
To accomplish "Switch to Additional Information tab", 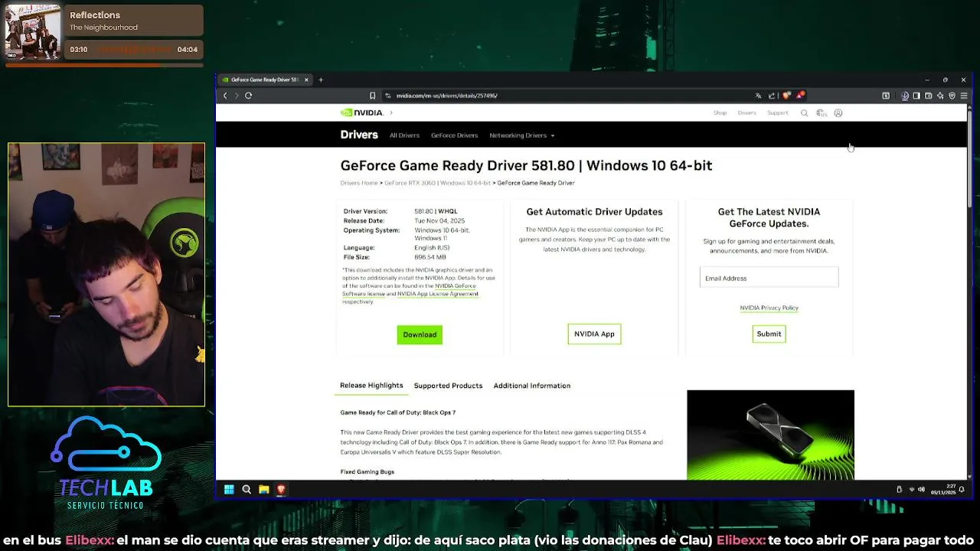I will click(531, 386).
